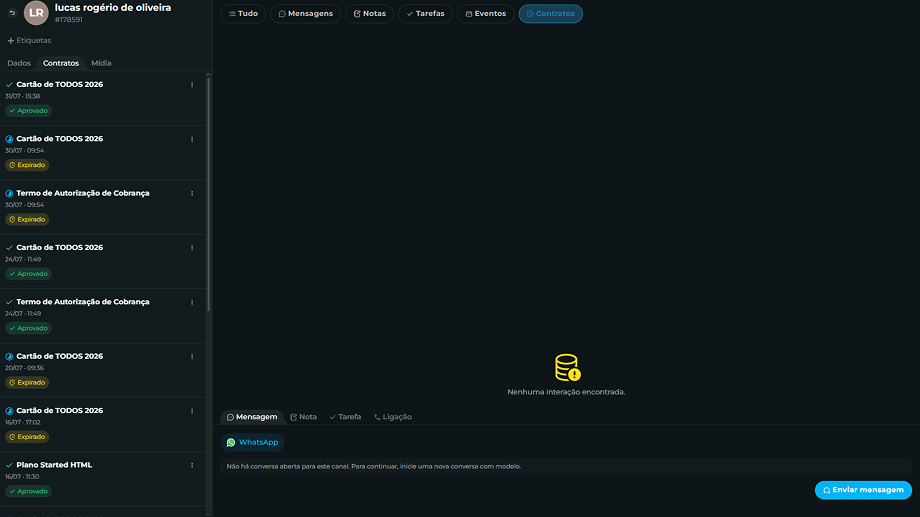Open three-dot menu for the 30/07 Termo de Autorização de Cobrança contract
The width and height of the screenshot is (920, 517).
pyautogui.click(x=192, y=194)
